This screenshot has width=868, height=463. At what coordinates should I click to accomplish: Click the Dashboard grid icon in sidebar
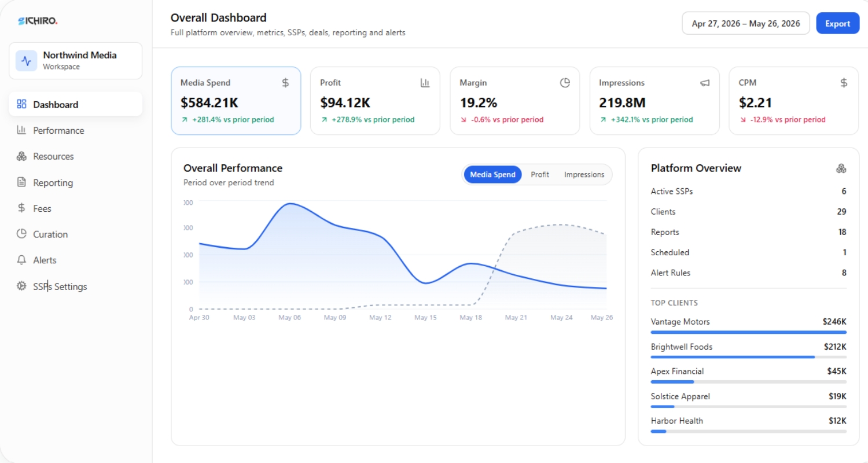click(22, 104)
